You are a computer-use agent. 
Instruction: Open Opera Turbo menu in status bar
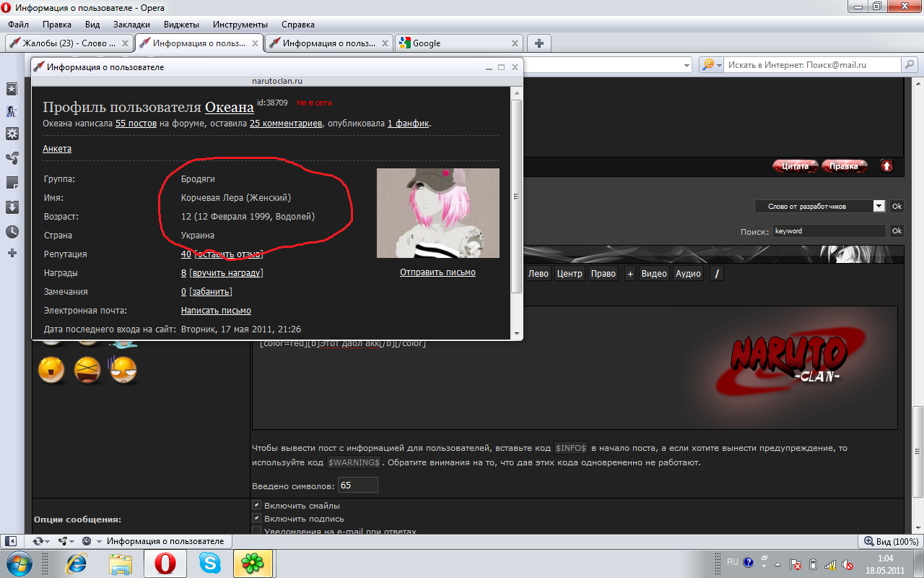[x=90, y=541]
